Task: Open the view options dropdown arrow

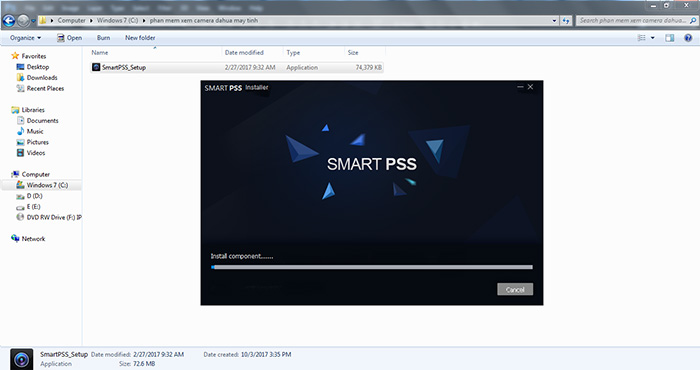Action: pyautogui.click(x=653, y=38)
